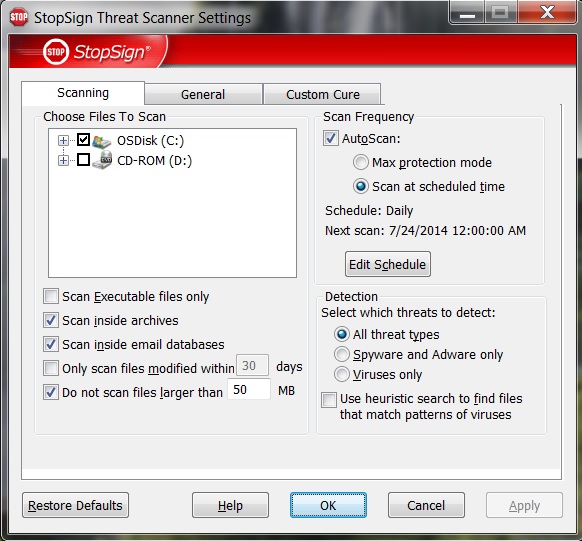Click the StopSign icon in the title bar

[x=19, y=17]
